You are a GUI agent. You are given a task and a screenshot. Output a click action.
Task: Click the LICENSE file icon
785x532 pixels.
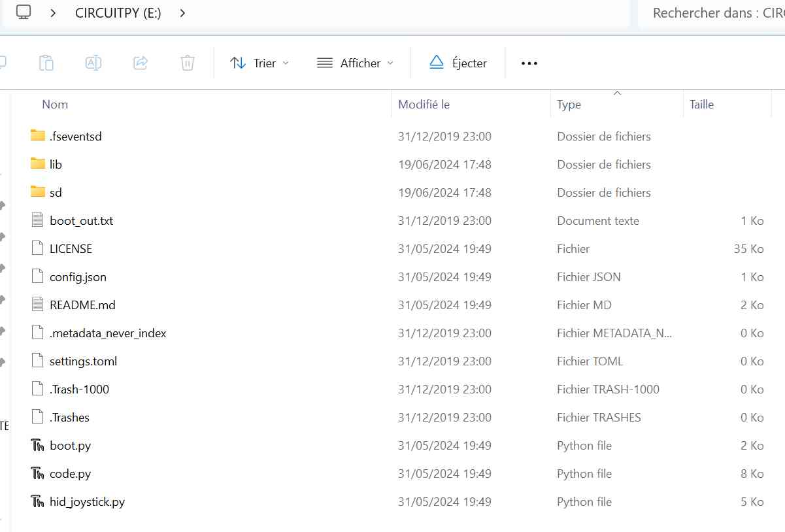click(x=38, y=248)
